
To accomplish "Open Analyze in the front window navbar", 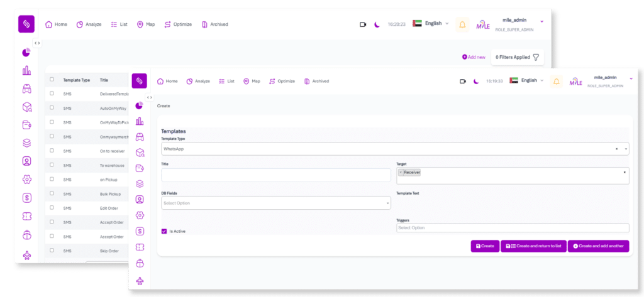I will 198,81.
